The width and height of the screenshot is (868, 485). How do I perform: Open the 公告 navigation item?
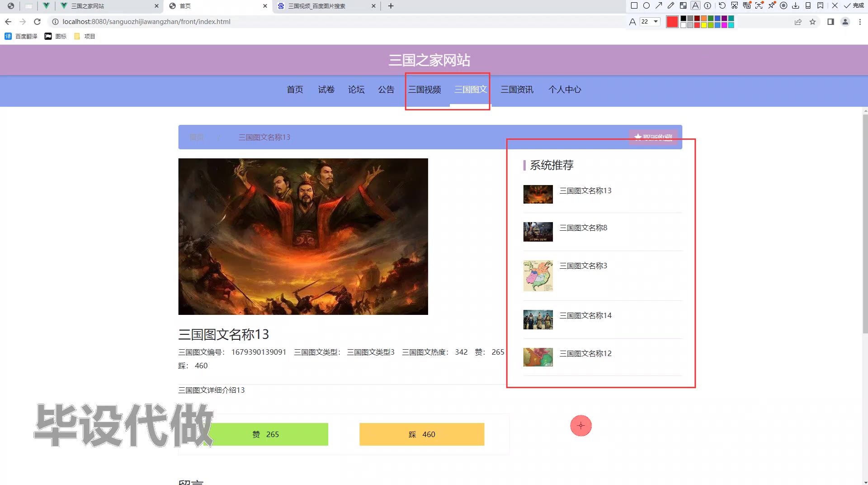point(386,90)
